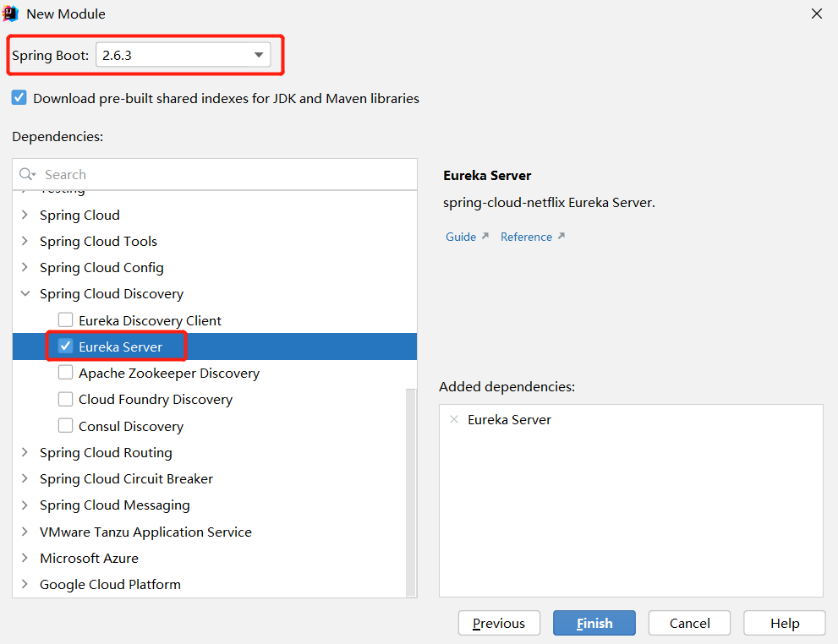Collapse the Spring Cloud Discovery node
Screen dimensions: 838x644
25,293
